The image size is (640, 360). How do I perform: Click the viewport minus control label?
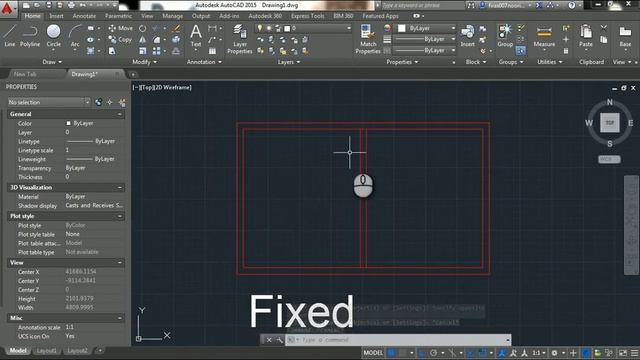136,87
